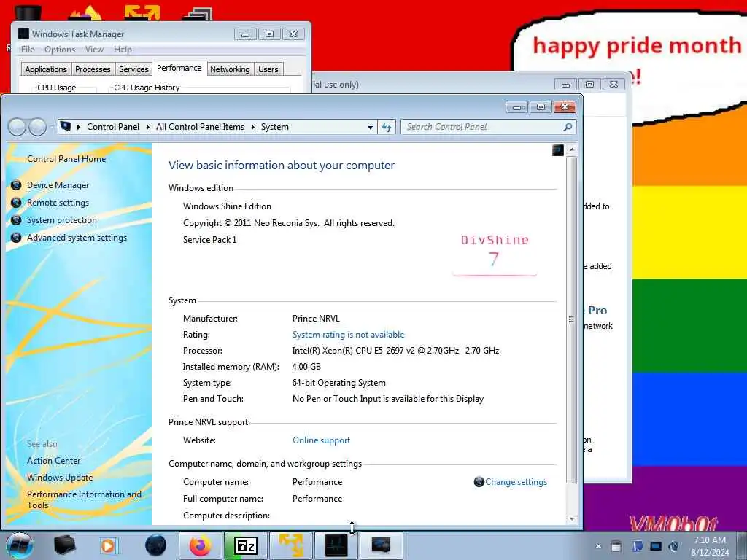Open Advanced system settings

pyautogui.click(x=77, y=238)
